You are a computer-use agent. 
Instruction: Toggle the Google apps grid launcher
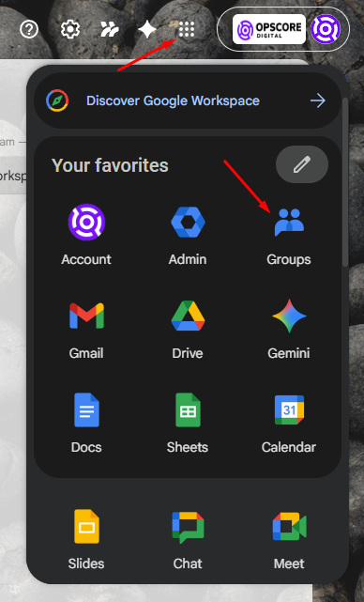[187, 29]
